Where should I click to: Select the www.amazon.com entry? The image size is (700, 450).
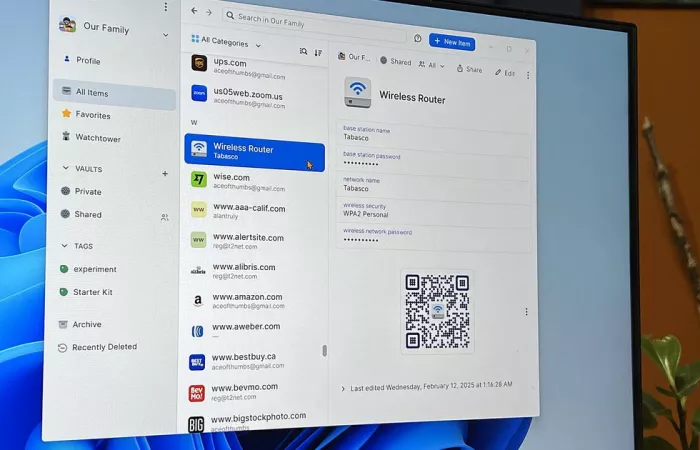[254, 300]
